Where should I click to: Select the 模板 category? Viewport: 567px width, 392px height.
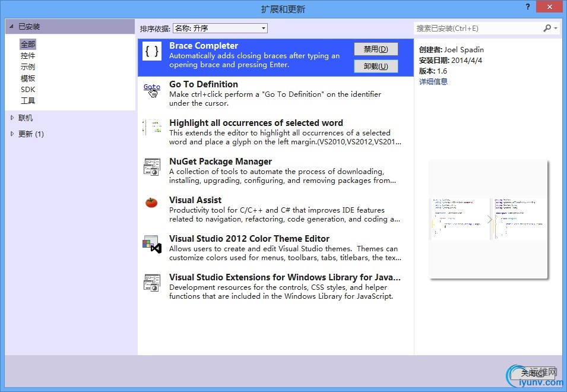click(28, 78)
